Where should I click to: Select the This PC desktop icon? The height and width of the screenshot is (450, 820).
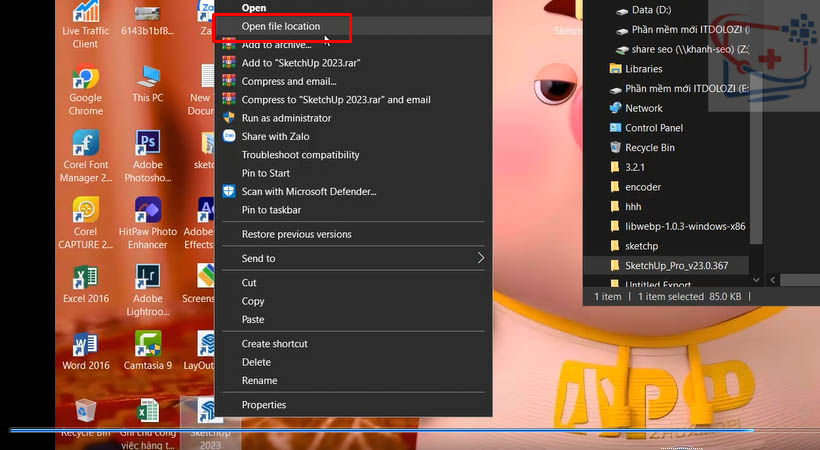point(148,80)
